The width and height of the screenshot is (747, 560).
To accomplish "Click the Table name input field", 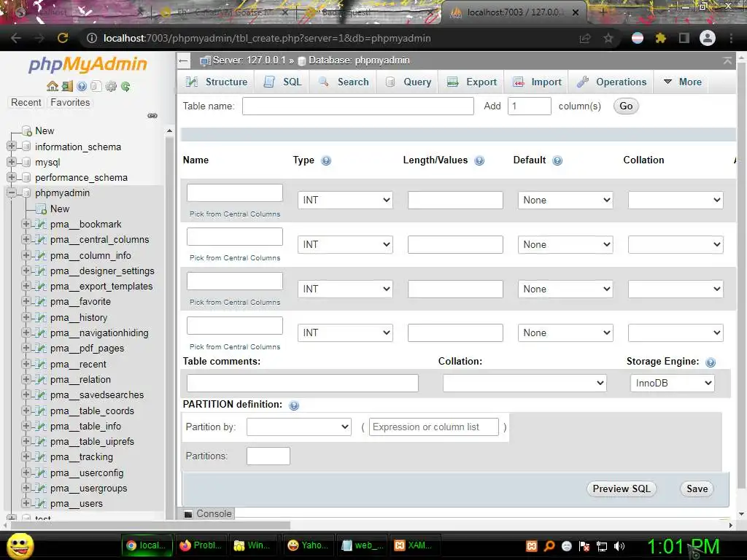I will tap(358, 106).
